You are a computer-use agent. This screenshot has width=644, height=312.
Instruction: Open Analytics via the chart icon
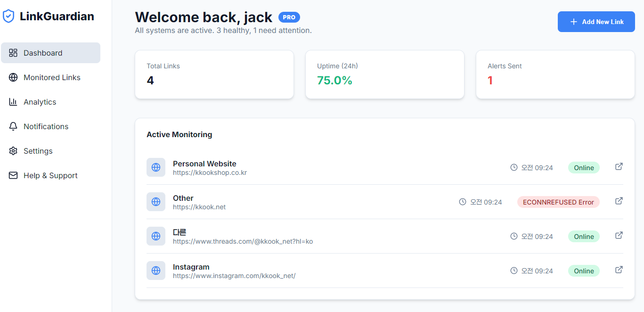(13, 102)
